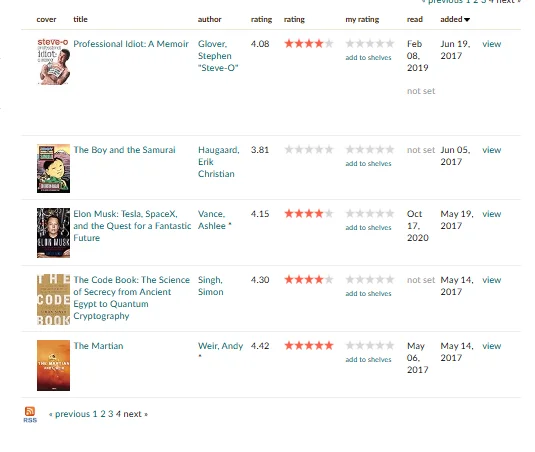Select The Boy and the Samurai read date "not set"
Image resolution: width=535 pixels, height=452 pixels.
coord(421,150)
